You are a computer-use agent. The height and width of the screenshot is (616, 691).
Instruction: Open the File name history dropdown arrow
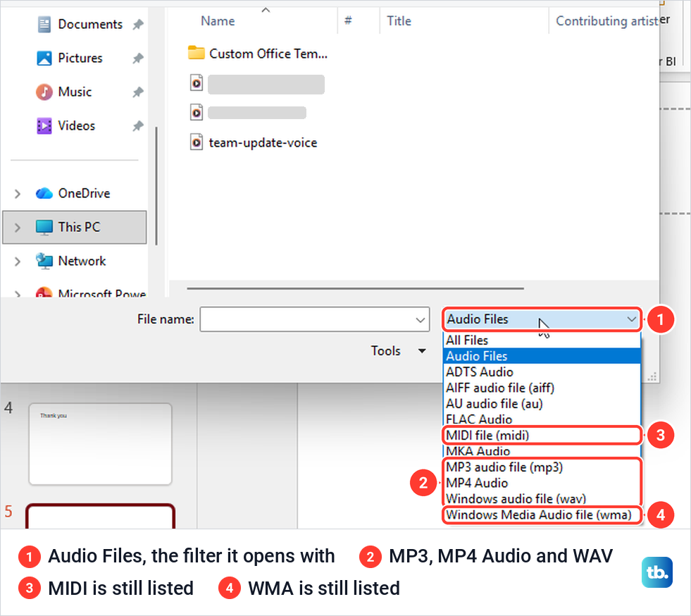pyautogui.click(x=421, y=320)
